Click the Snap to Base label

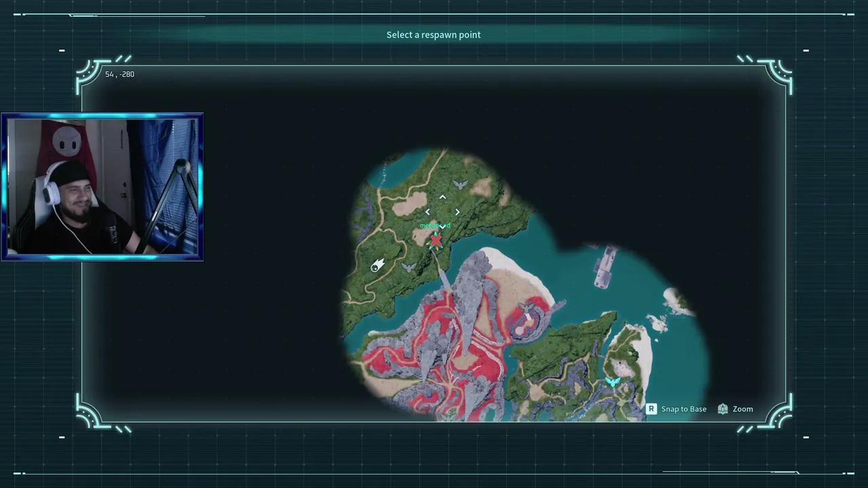click(x=684, y=409)
